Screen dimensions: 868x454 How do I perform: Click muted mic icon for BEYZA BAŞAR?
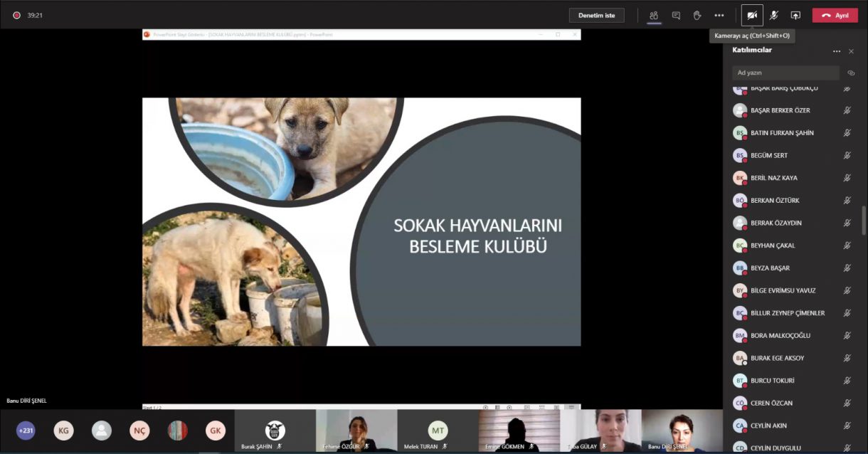(847, 268)
